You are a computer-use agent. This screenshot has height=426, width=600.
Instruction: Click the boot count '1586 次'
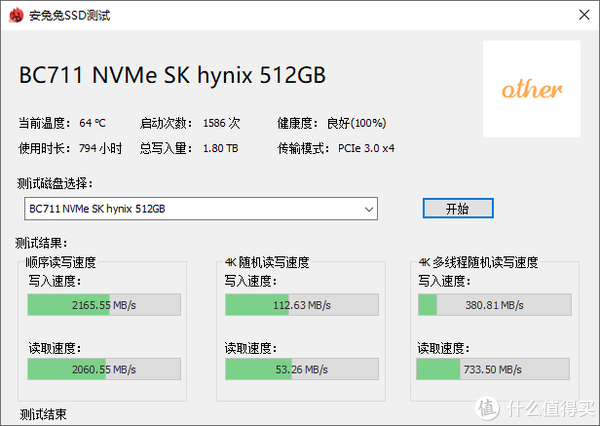(222, 123)
